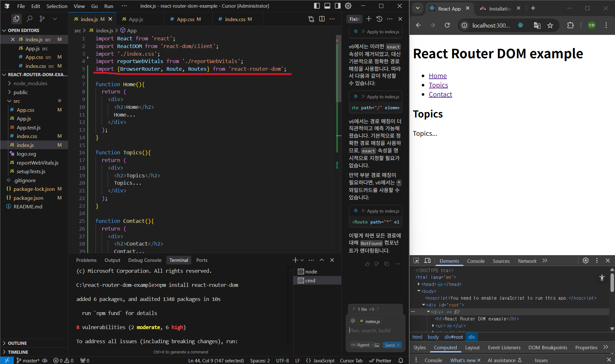615x364 pixels.
Task: Expand more sidebar views chevron
Action: tap(55, 19)
